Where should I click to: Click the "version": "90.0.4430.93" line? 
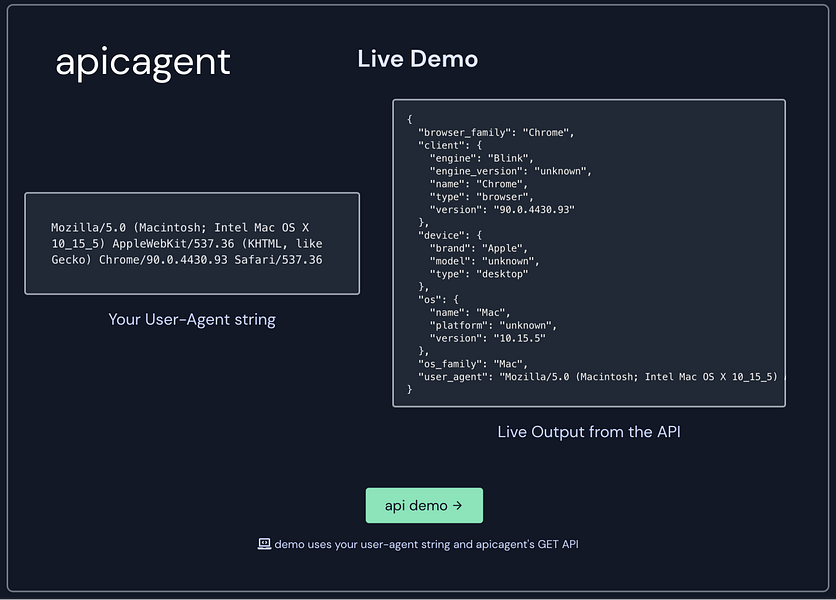pyautogui.click(x=502, y=210)
